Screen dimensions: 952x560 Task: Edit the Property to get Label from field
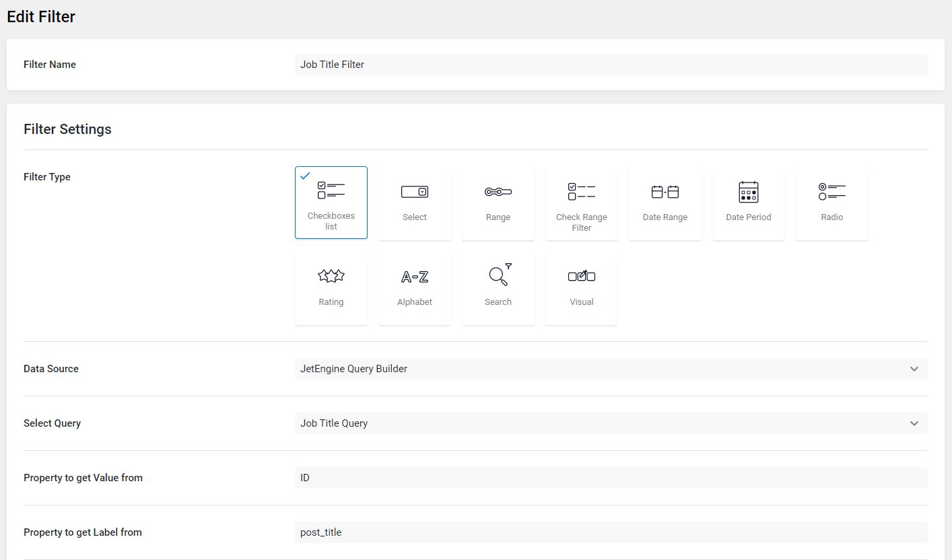pos(611,532)
